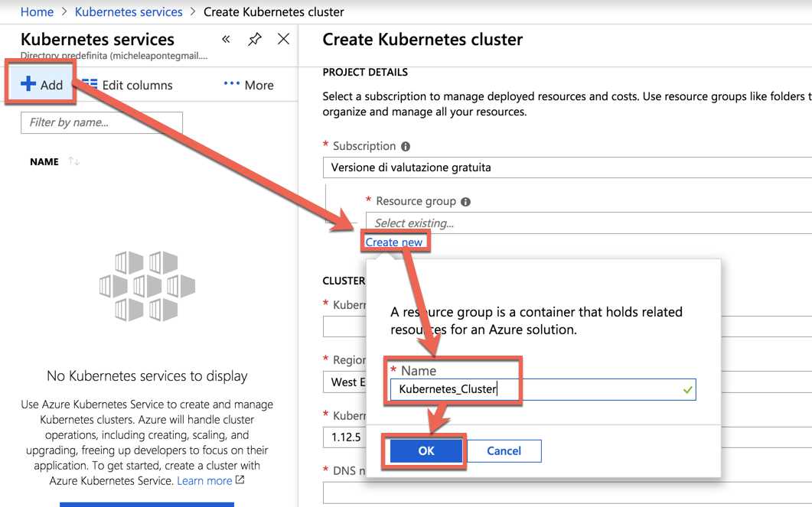812x507 pixels.
Task: Click the Create new resource group link
Action: pos(395,241)
